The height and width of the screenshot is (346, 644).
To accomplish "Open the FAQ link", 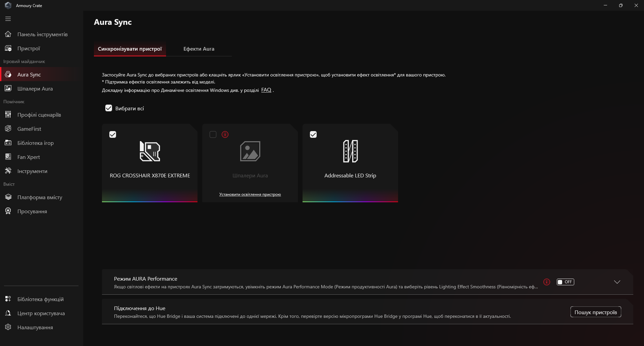I will 266,90.
